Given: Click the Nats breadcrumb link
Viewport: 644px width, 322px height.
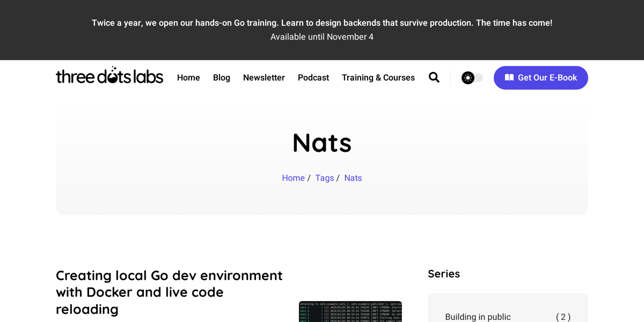Looking at the screenshot, I should coord(353,178).
